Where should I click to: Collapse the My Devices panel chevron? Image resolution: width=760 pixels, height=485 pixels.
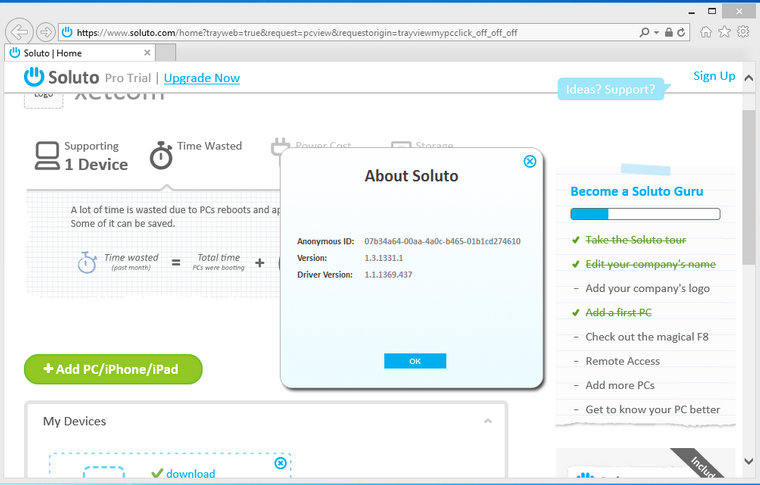488,421
